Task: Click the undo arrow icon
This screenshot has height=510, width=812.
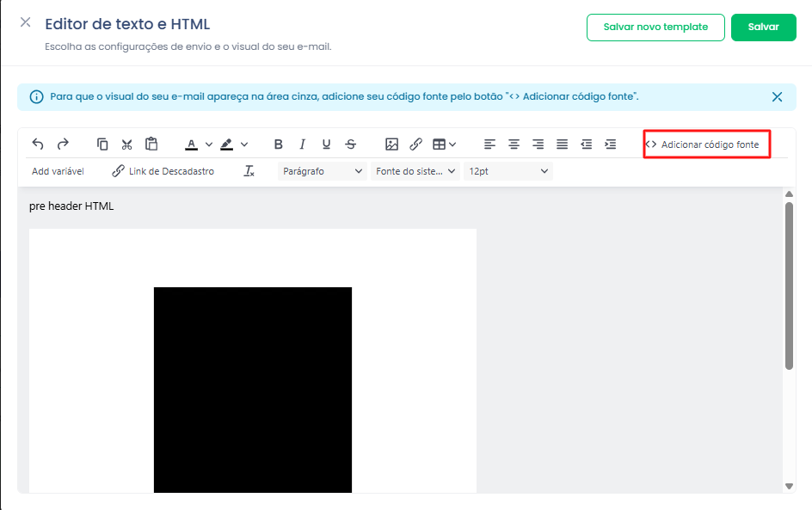Action: pyautogui.click(x=38, y=144)
